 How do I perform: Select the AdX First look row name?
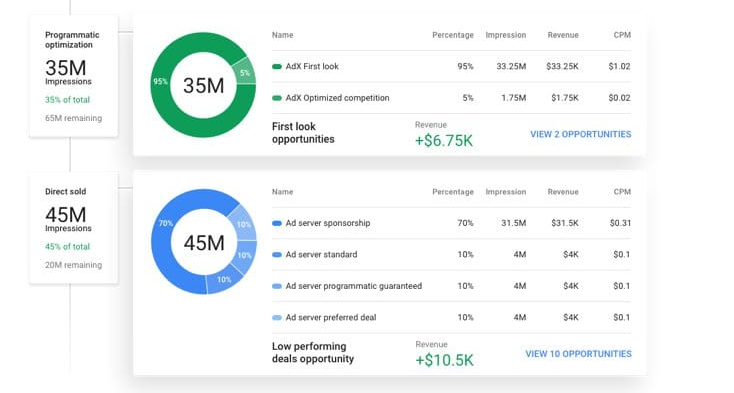(x=312, y=66)
